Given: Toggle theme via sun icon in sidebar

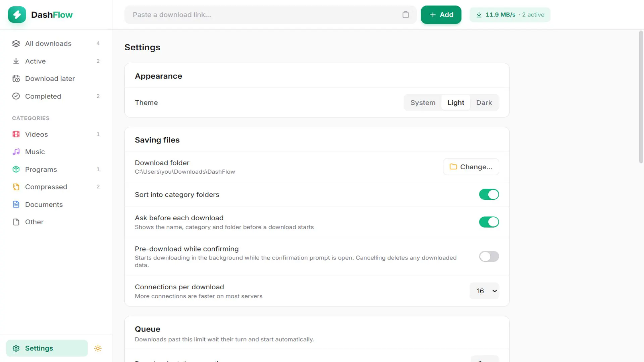Looking at the screenshot, I should tap(98, 348).
